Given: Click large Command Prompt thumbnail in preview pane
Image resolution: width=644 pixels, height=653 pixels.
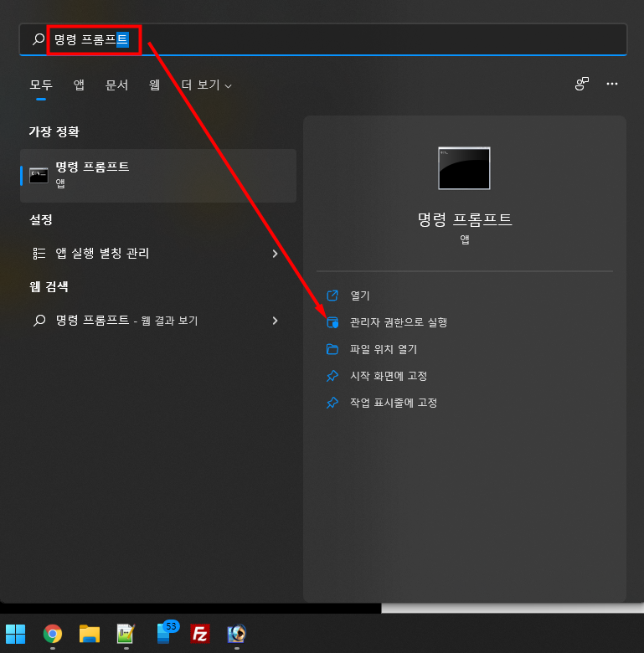Looking at the screenshot, I should tap(464, 168).
